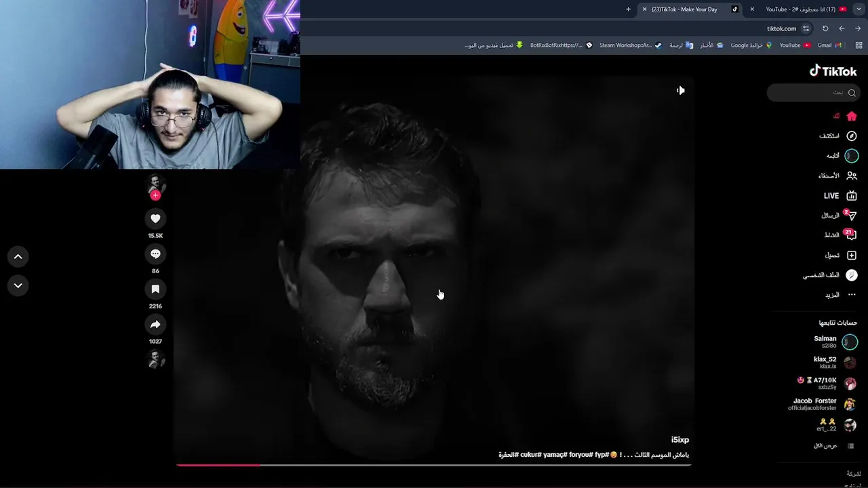Save the video with the bookmark icon

155,289
